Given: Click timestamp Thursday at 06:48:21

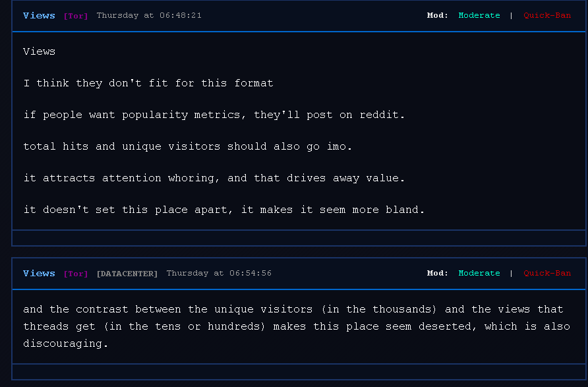Looking at the screenshot, I should pos(149,15).
